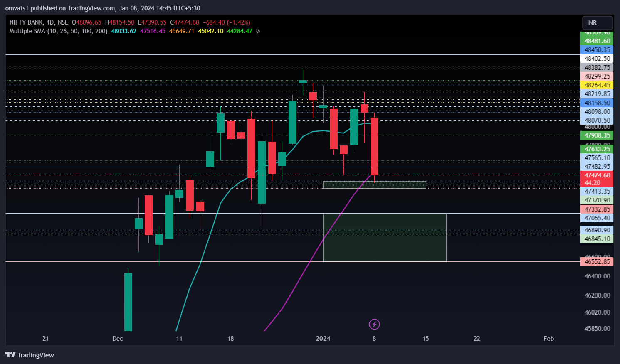Click the price label 48098.00
The width and height of the screenshot is (620, 364).
tap(597, 112)
